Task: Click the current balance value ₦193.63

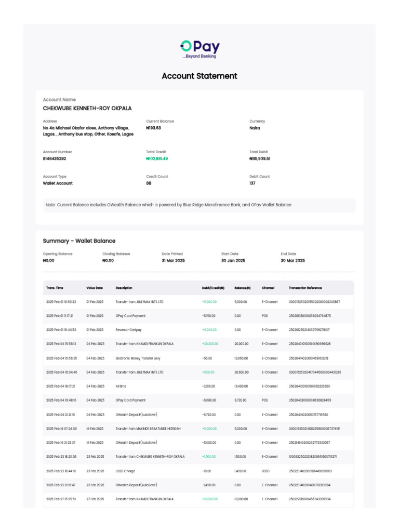Action: [153, 128]
